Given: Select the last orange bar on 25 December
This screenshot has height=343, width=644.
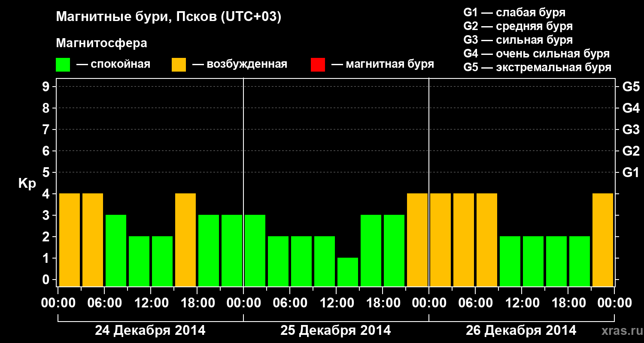Looking at the screenshot, I should coord(417,240).
